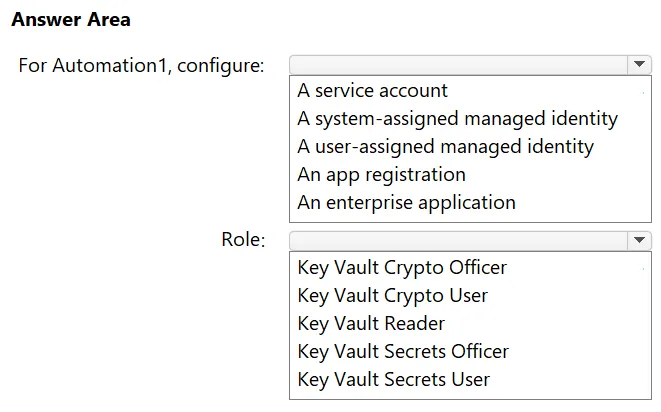Choose 'A user-assigned managed identity'

[x=446, y=147]
